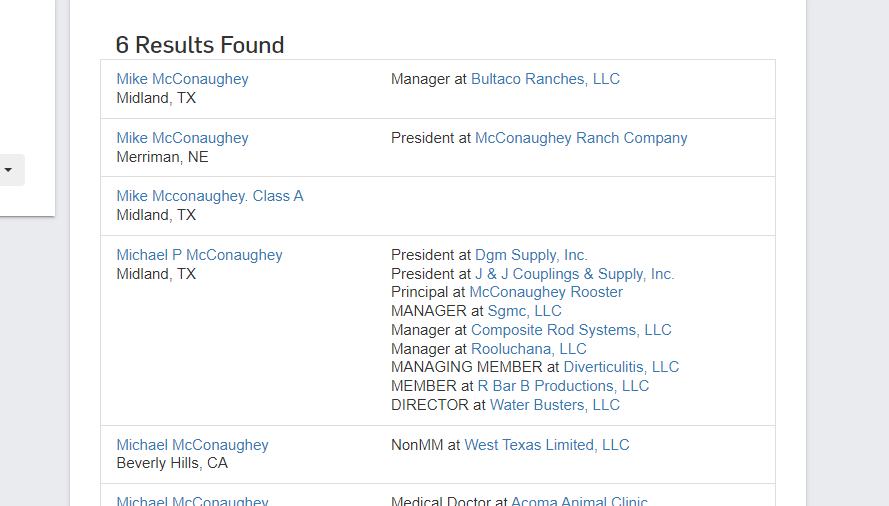Image resolution: width=889 pixels, height=506 pixels.
Task: Open Michael P McConaughey profile
Action: coord(199,255)
